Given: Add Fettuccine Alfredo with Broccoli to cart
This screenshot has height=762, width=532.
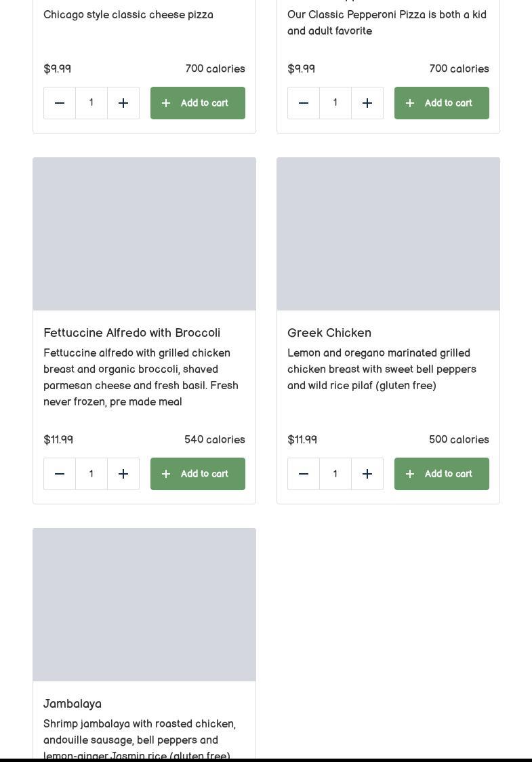Looking at the screenshot, I should pos(198,474).
